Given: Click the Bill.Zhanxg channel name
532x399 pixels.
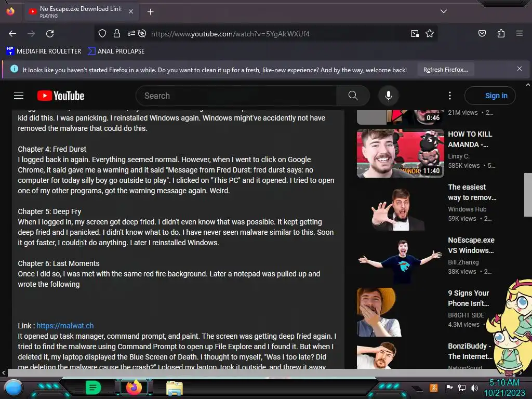Looking at the screenshot, I should point(463,262).
